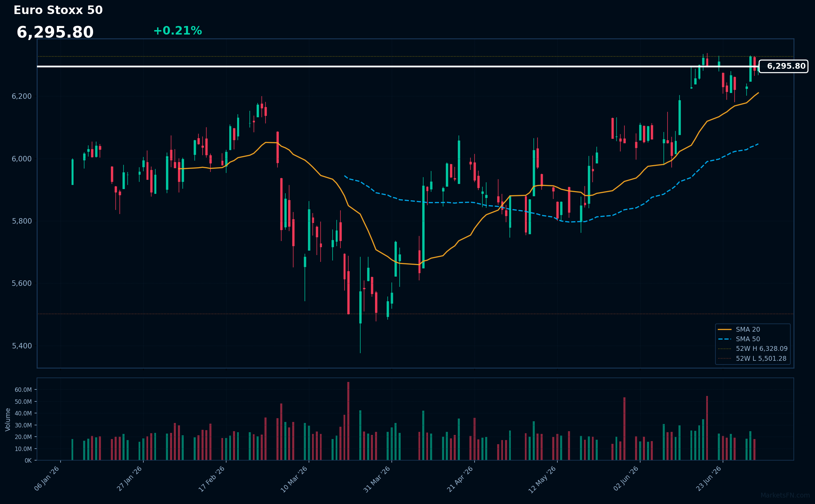Click the 06 Jan '26 date label
815x504 pixels.
(x=47, y=478)
